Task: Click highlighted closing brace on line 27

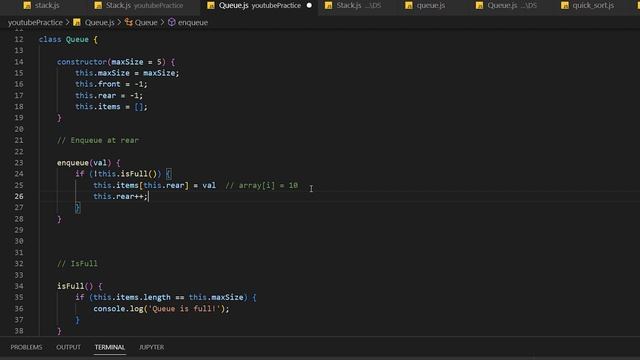Action: (x=78, y=208)
